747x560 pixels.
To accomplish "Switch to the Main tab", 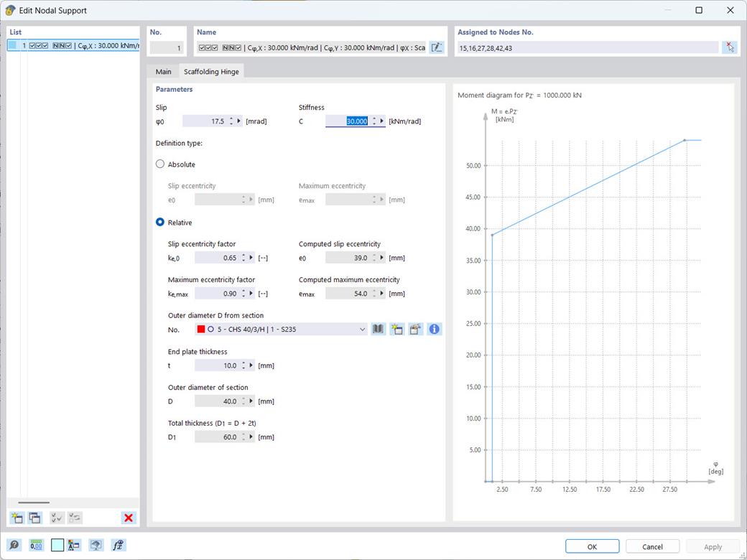I will click(x=163, y=71).
